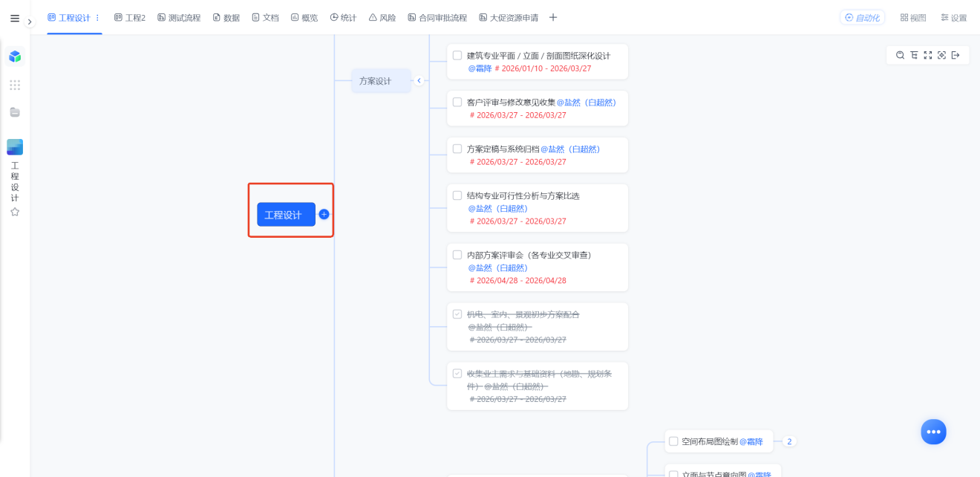
Task: Switch to 工程2 tab
Action: [130, 18]
